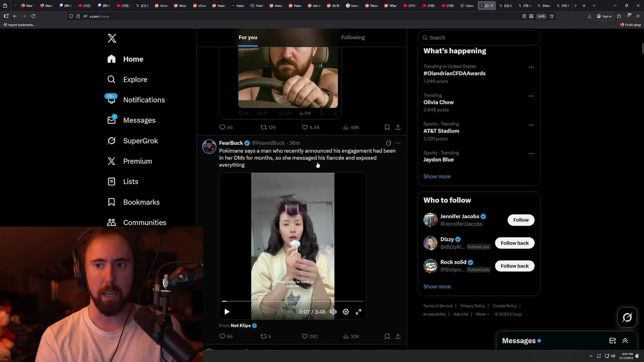Expand the Messages drawer

(625, 341)
